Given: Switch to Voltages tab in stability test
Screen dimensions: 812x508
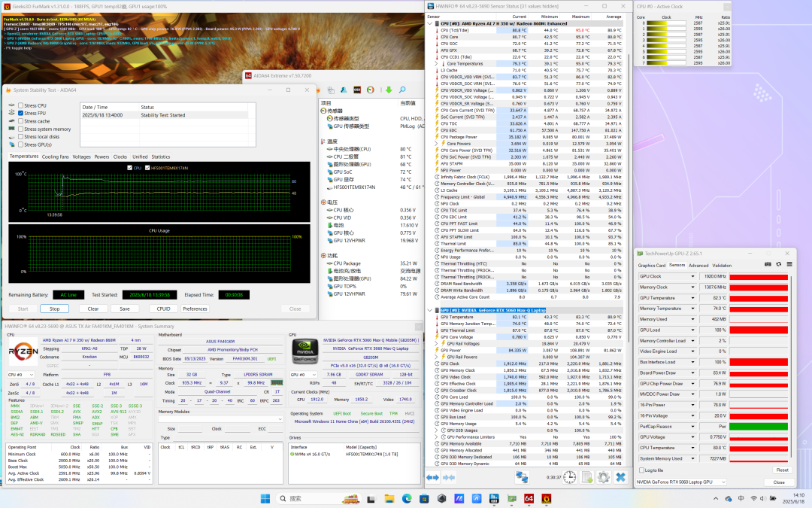Looking at the screenshot, I should click(81, 157).
